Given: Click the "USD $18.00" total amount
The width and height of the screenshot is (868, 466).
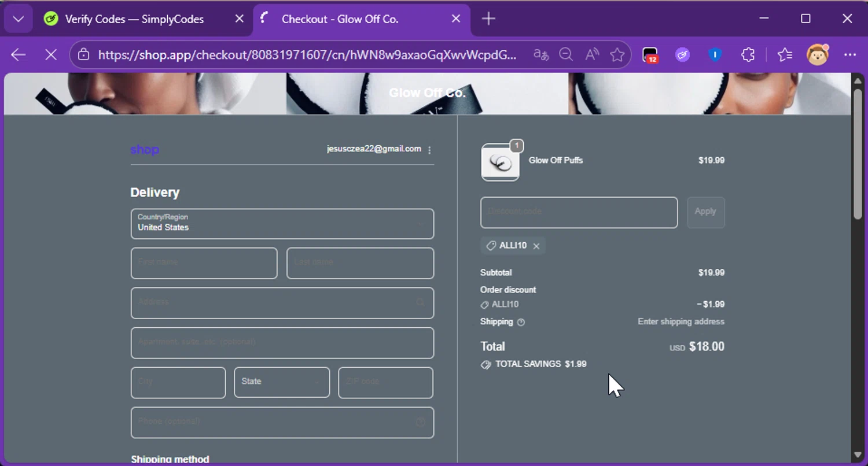Looking at the screenshot, I should (697, 347).
